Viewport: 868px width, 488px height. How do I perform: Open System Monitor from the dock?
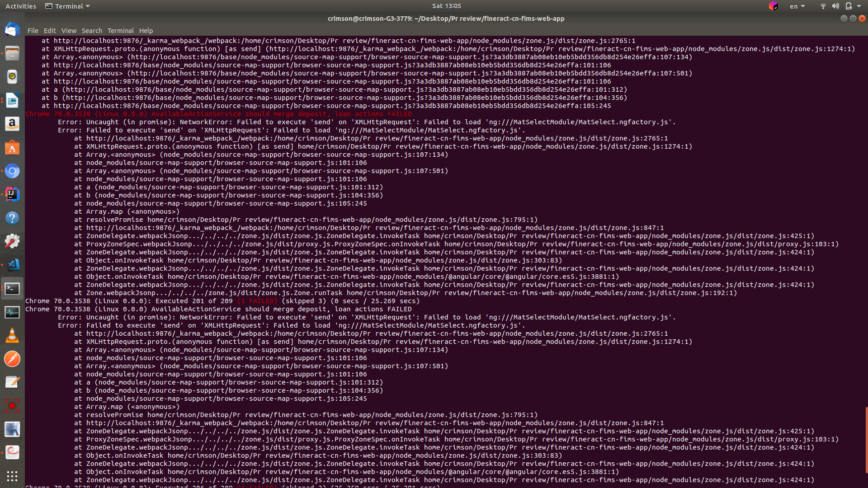(x=12, y=312)
